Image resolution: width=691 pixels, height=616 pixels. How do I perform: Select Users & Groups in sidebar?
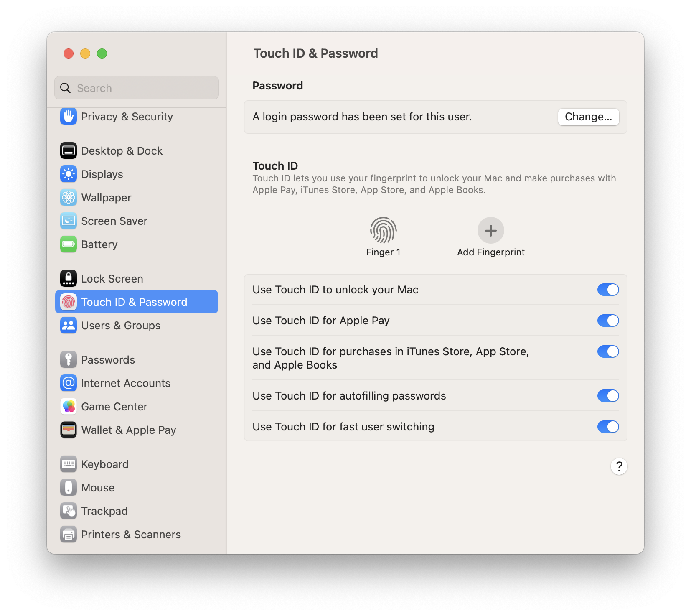click(x=120, y=326)
